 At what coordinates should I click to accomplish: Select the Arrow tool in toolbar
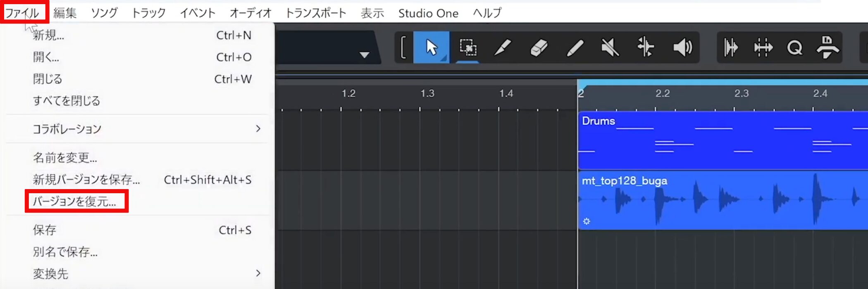click(x=431, y=47)
